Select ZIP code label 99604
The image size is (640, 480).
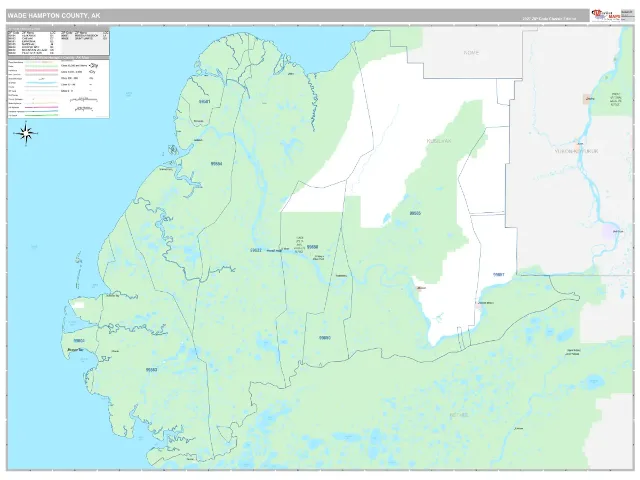79,340
